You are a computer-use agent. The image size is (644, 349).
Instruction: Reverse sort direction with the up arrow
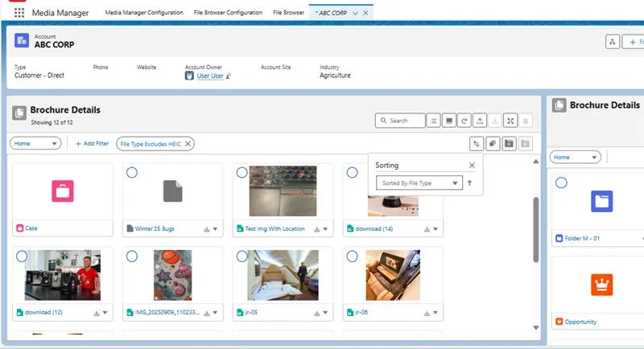click(469, 183)
